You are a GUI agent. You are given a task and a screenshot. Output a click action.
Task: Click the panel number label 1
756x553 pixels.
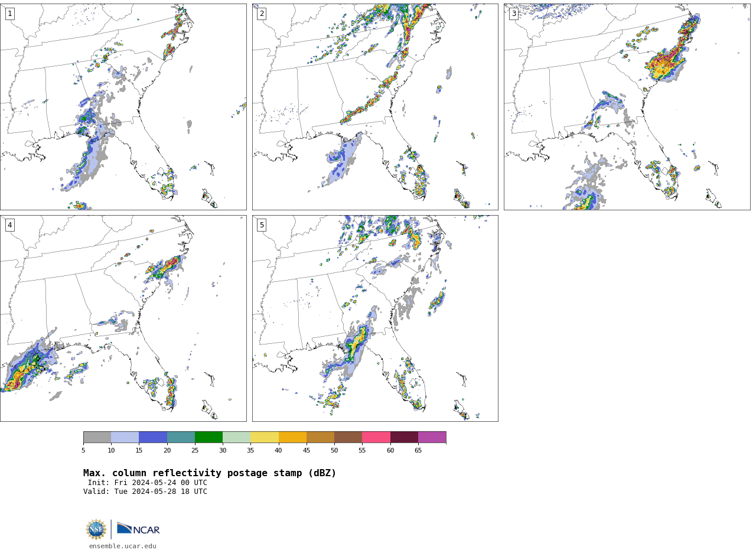point(9,14)
